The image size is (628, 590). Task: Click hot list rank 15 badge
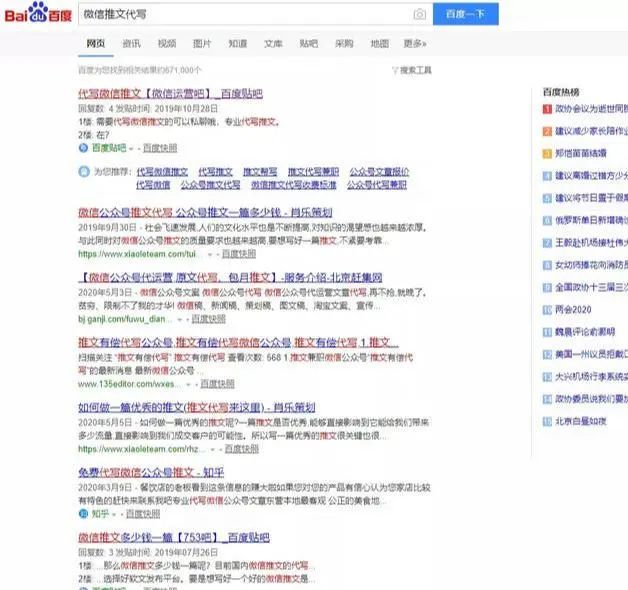547,421
